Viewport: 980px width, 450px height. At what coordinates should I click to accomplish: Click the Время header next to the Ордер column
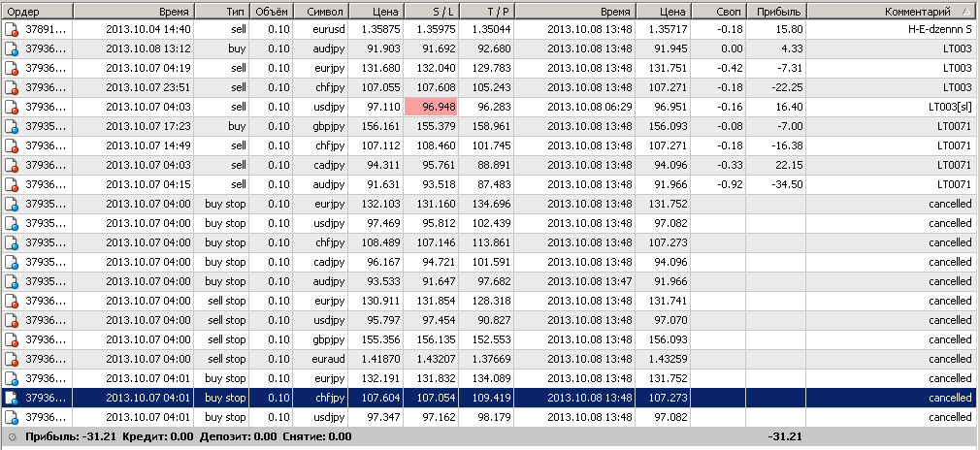pos(134,11)
